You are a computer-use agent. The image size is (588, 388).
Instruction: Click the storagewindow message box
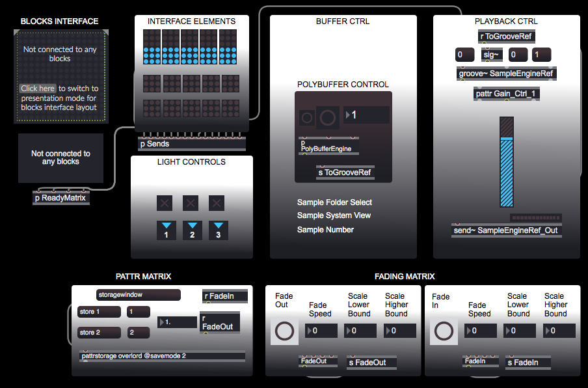[x=139, y=294]
